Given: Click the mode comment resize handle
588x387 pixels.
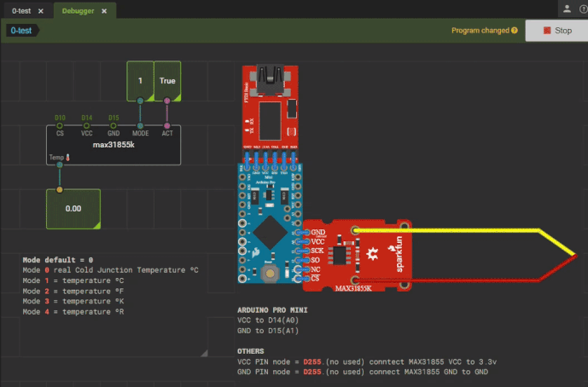Looking at the screenshot, I should point(204,353).
